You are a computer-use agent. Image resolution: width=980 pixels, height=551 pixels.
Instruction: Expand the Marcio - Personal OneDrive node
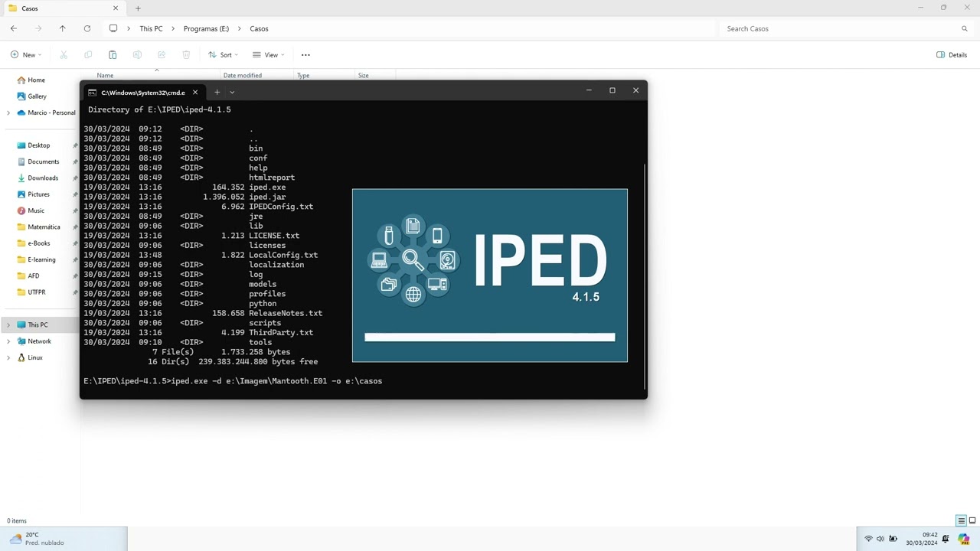(8, 112)
